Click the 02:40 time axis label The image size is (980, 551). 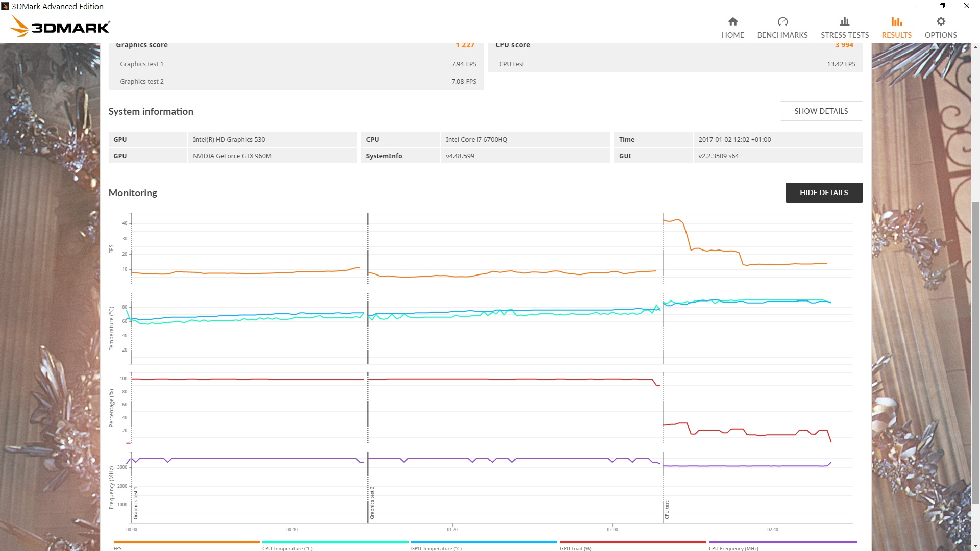773,530
